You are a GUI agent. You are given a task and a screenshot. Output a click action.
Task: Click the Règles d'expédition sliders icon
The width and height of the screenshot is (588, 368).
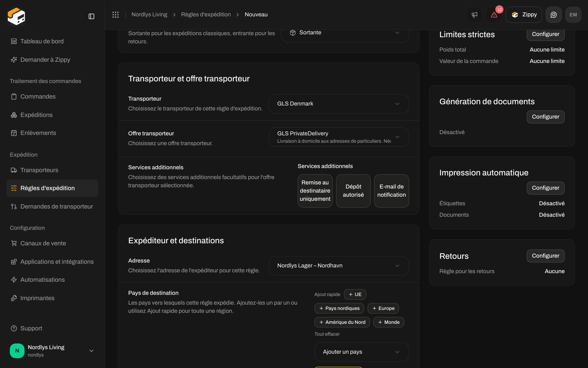14,188
